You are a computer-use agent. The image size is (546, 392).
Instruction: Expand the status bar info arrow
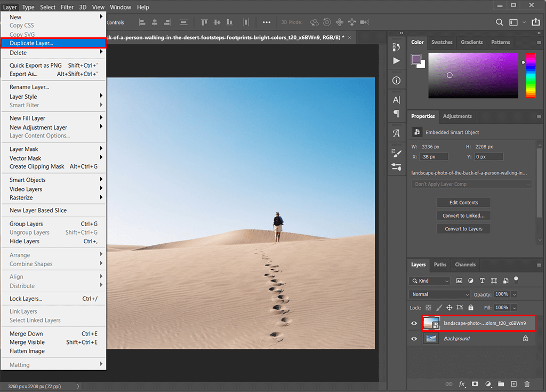coord(78,386)
